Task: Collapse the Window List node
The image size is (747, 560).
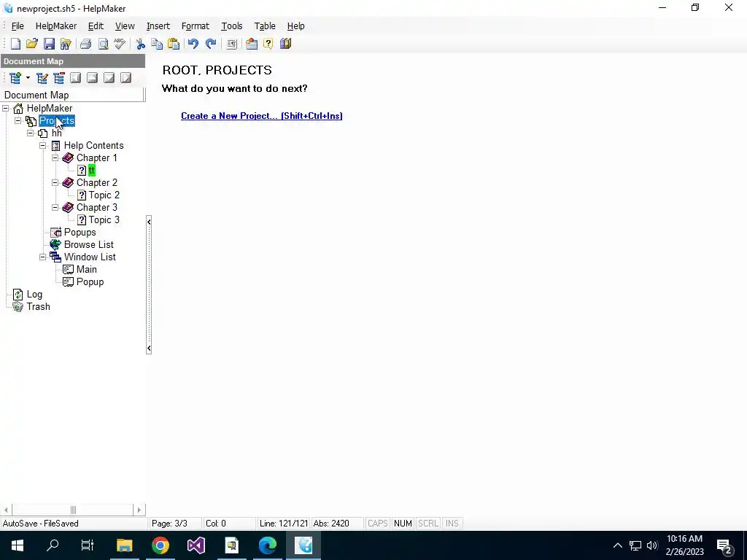Action: pyautogui.click(x=43, y=257)
